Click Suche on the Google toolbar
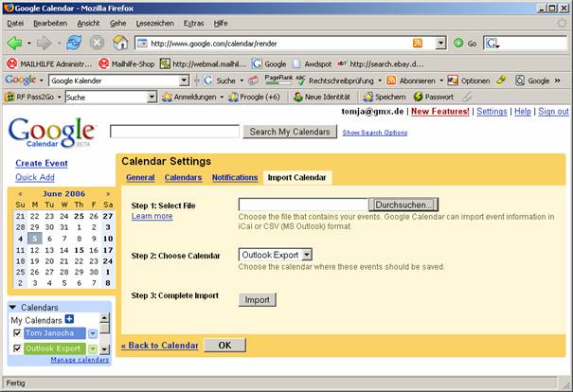The image size is (573, 392). (220, 80)
